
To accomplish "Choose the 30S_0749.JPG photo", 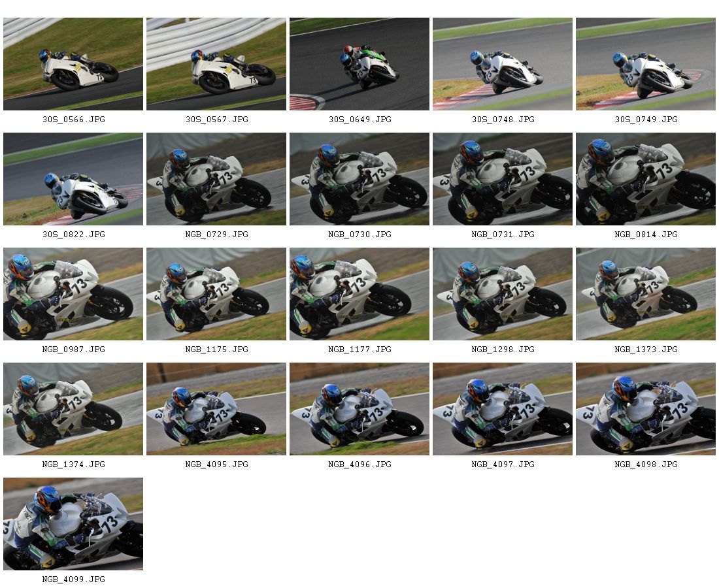I will point(646,64).
